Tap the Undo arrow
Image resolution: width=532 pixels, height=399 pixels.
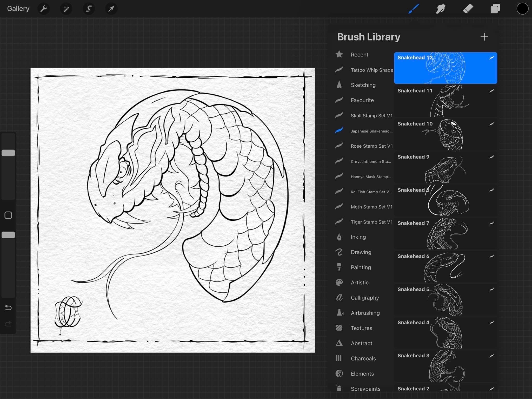(x=8, y=308)
